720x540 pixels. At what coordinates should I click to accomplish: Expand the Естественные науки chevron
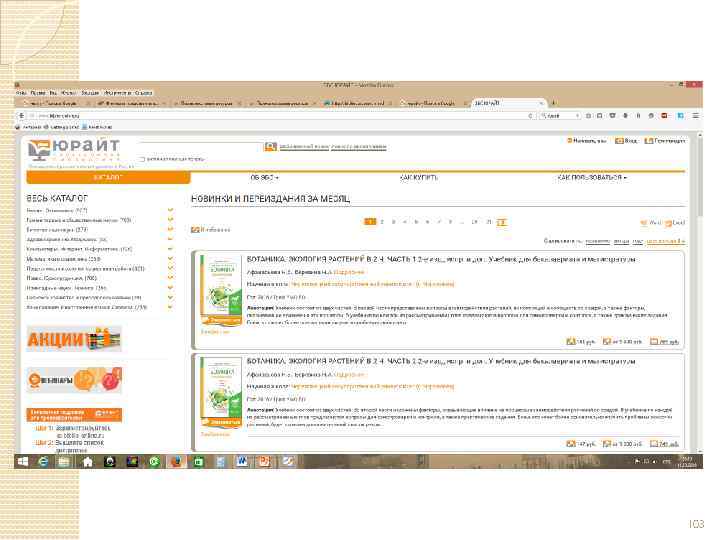(170, 230)
